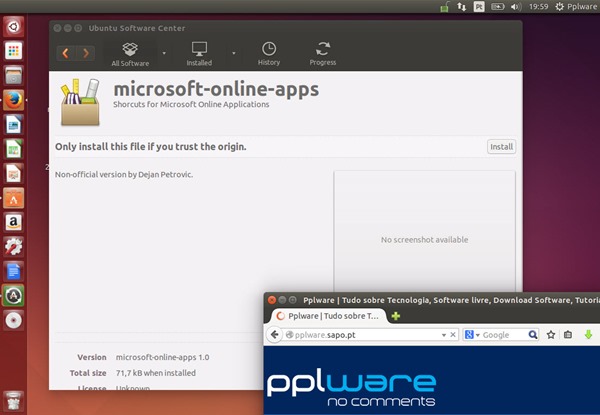Open All Software view

(130, 54)
